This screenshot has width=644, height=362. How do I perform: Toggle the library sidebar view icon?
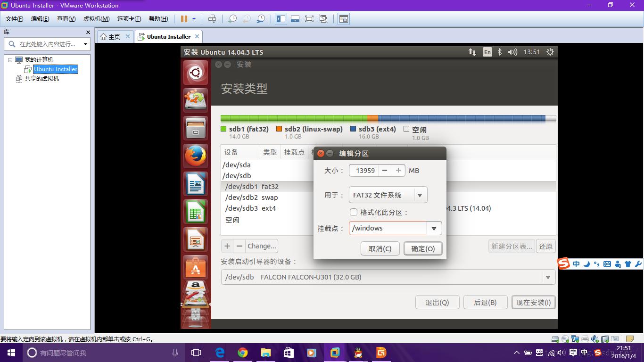[281, 19]
